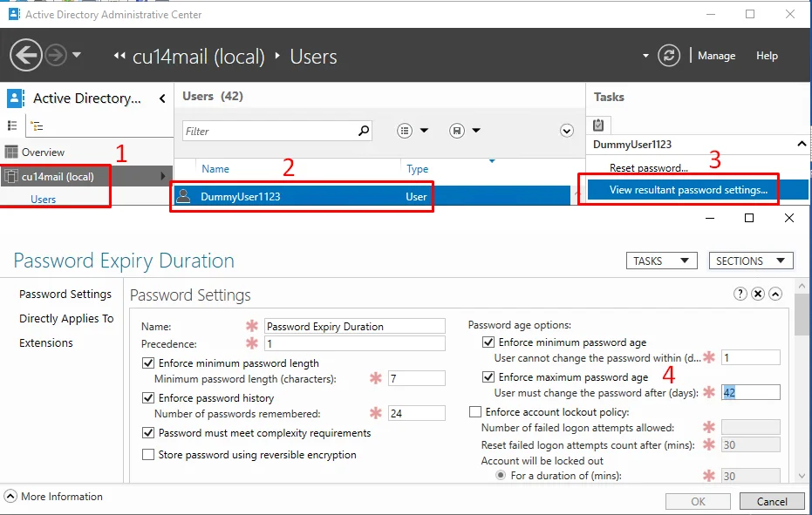Click the refresh icon in header
The width and height of the screenshot is (812, 515).
pyautogui.click(x=669, y=56)
